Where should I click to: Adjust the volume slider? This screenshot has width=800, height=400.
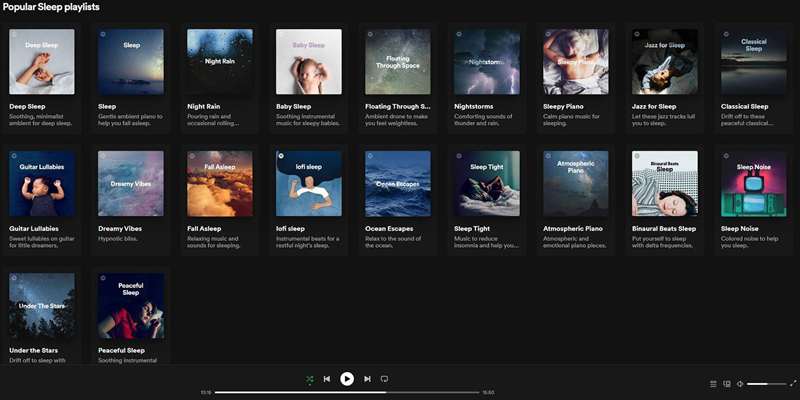tap(766, 384)
